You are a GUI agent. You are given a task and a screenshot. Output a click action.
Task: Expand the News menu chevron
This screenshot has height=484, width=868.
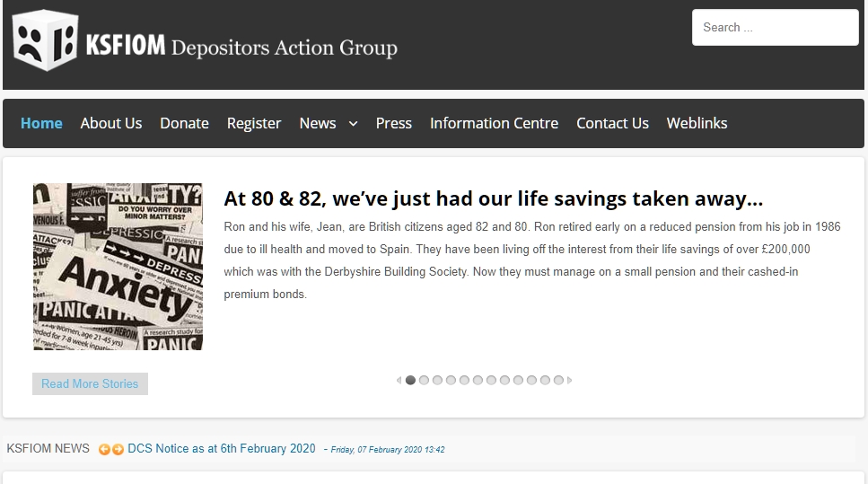(353, 124)
